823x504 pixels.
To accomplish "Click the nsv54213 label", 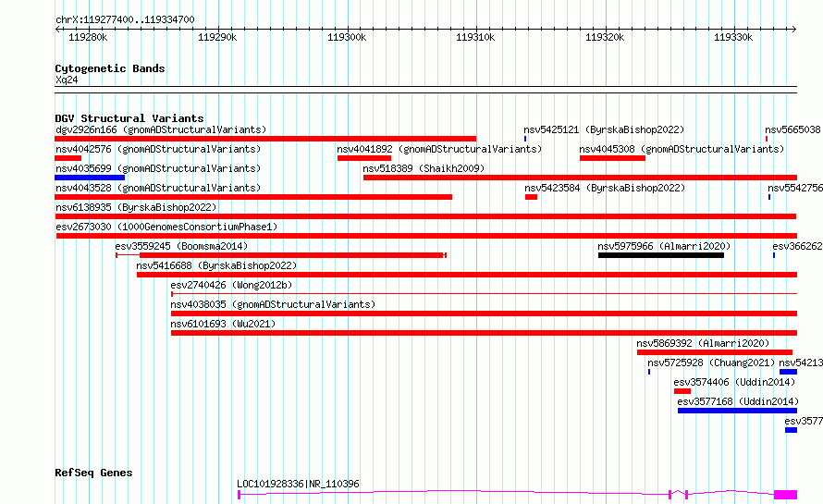I will 801,363.
